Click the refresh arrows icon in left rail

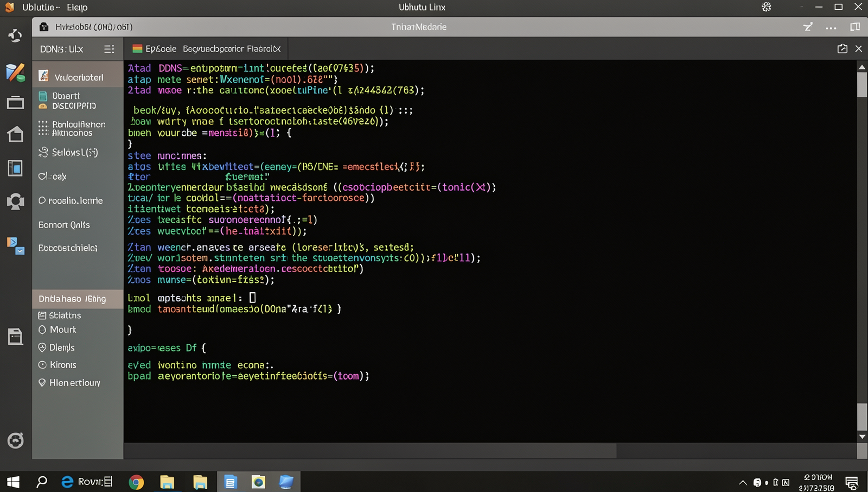15,36
